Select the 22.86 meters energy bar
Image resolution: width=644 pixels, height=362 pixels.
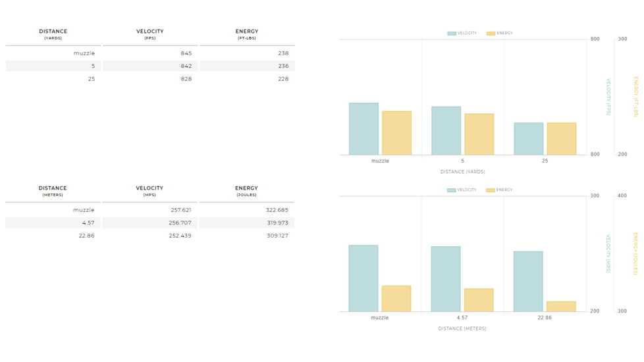tap(561, 307)
